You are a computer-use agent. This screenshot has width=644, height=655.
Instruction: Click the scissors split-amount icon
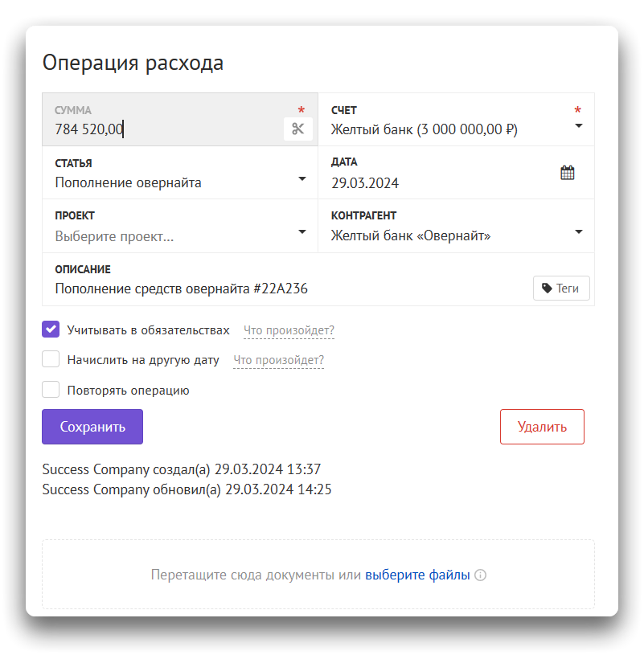pos(297,129)
